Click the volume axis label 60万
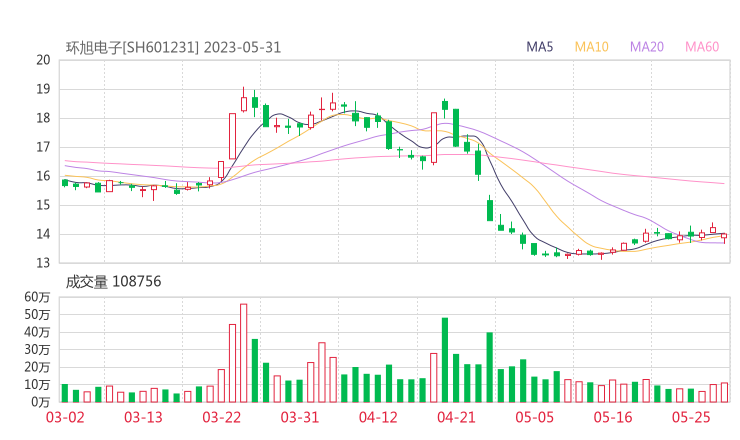Screen dimensions: 740x440 37,297
